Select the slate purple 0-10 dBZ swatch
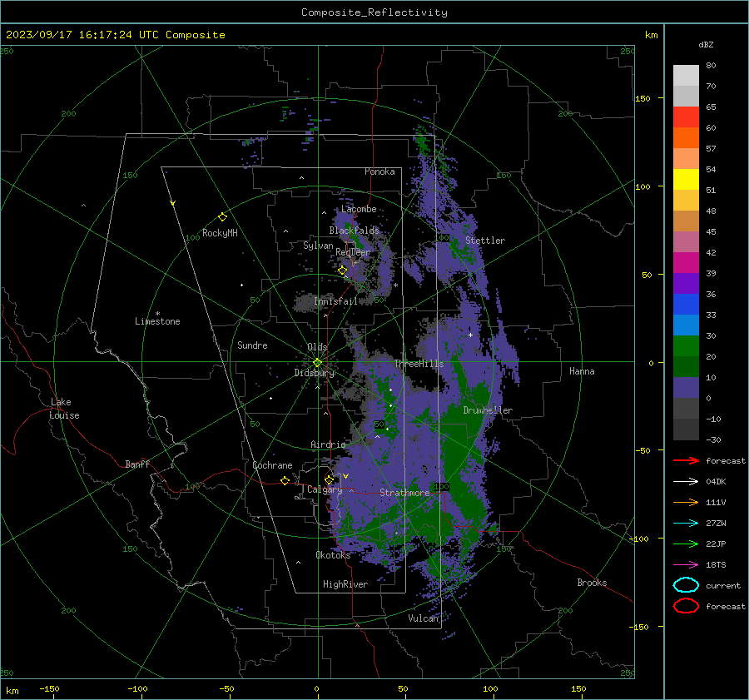749x700 pixels. [x=686, y=388]
